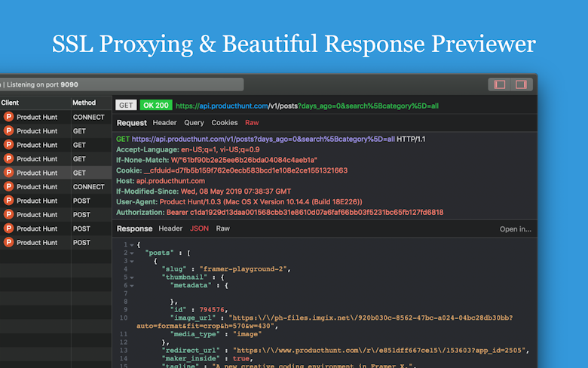Image resolution: width=588 pixels, height=368 pixels.
Task: Collapse the object at JSON line 3
Action: (132, 262)
